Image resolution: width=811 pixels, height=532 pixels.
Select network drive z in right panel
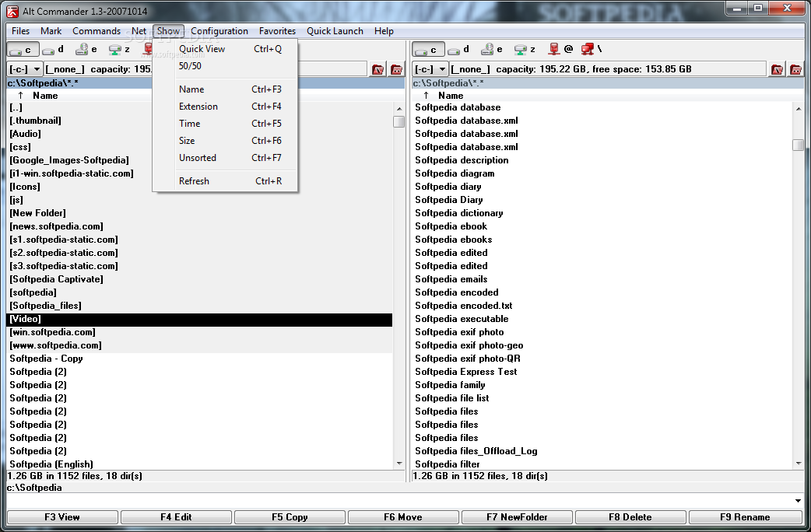[525, 50]
